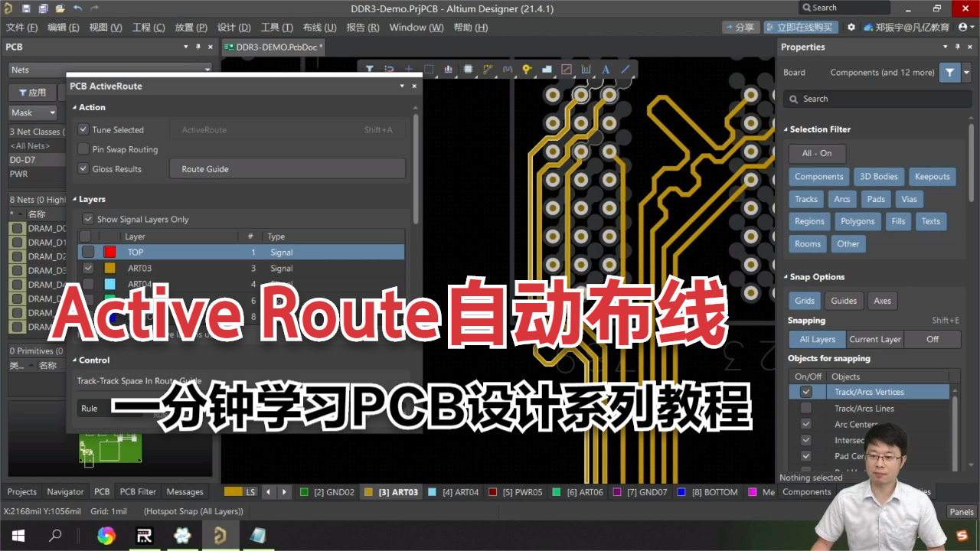Click the Undo arrow icon
Image resolution: width=980 pixels, height=551 pixels.
point(77,8)
